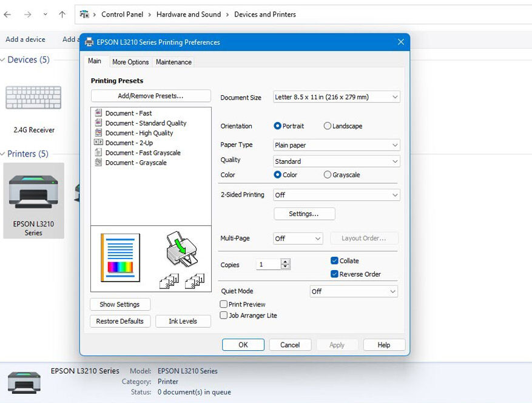Select Grayscale printing option

point(327,175)
